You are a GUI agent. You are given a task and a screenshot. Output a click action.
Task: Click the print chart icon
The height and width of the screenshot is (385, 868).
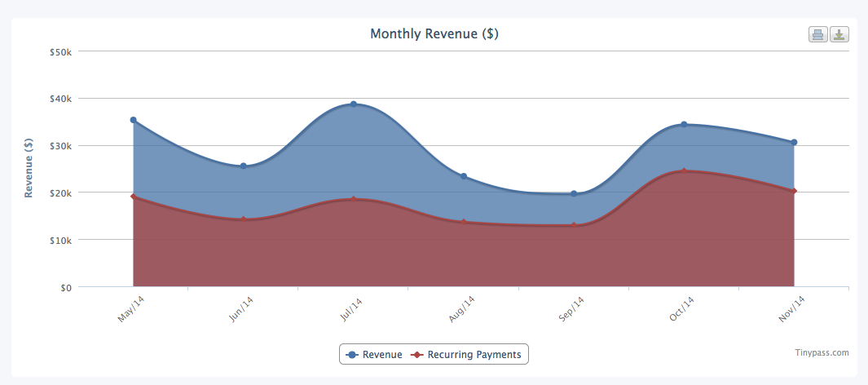[817, 34]
